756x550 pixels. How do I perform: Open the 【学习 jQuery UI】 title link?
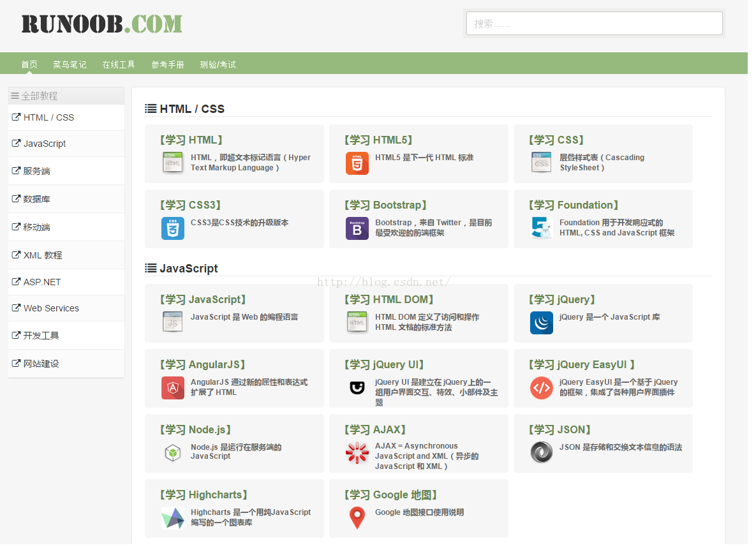click(388, 368)
